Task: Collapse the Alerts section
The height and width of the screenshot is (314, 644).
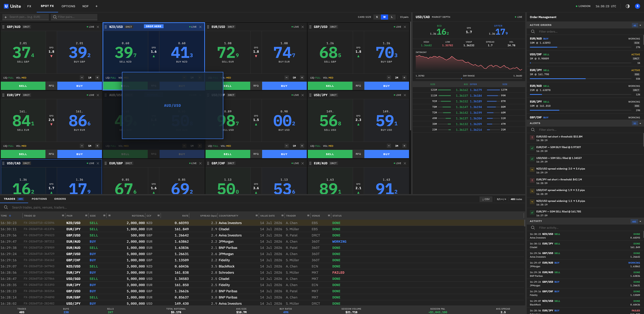Action: 640,123
